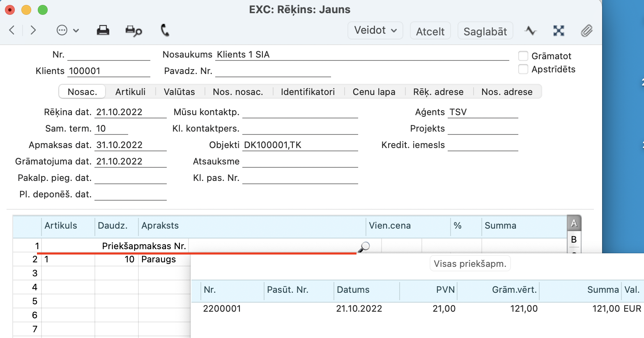Image resolution: width=644 pixels, height=338 pixels.
Task: Open print preview with magnifier printer icon
Action: [133, 31]
